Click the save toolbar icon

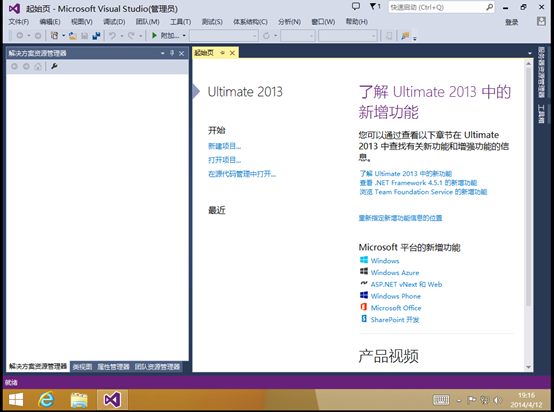pos(84,36)
